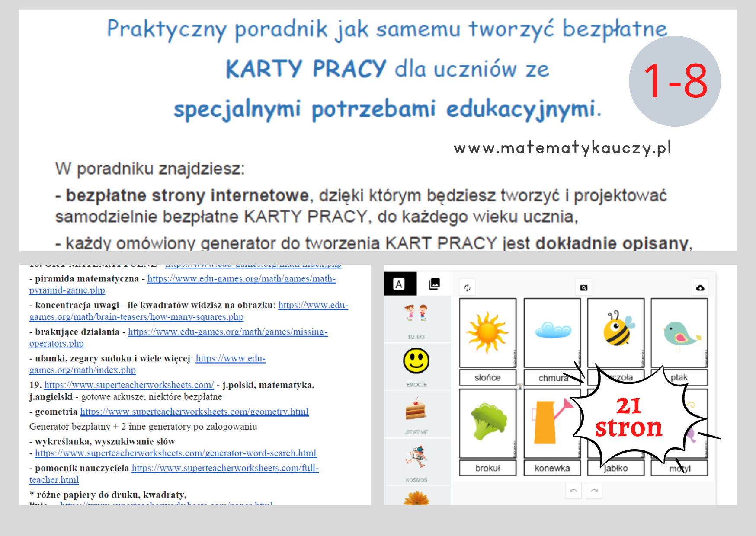Click the undo arrow below the cards
Image resolution: width=756 pixels, height=536 pixels.
click(573, 491)
